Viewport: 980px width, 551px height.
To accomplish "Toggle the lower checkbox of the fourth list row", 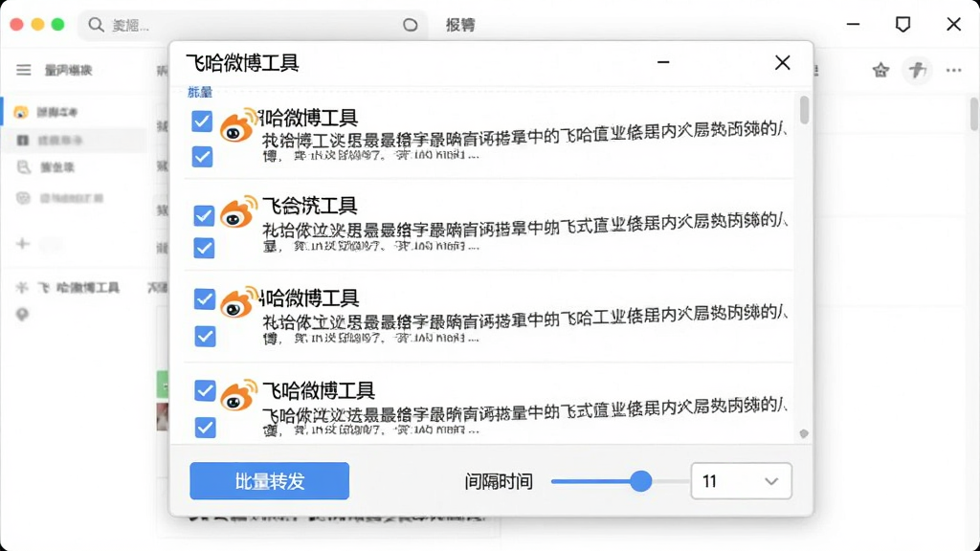I will 205,428.
